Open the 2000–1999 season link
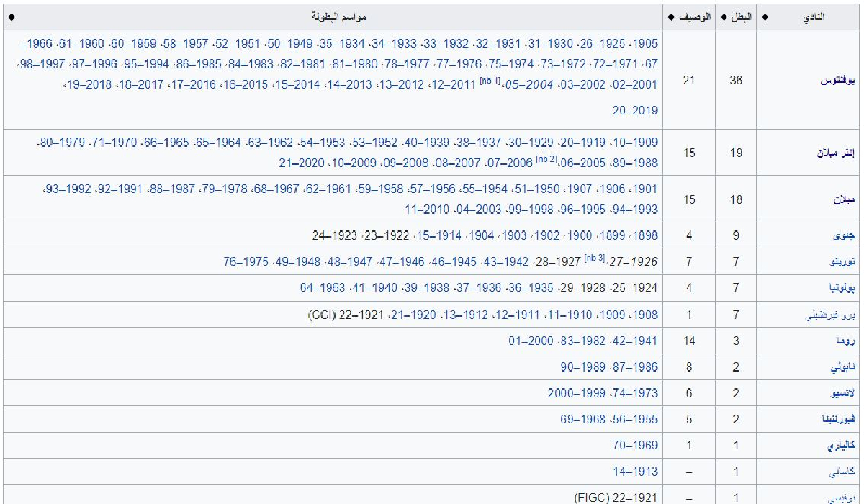 [577, 393]
